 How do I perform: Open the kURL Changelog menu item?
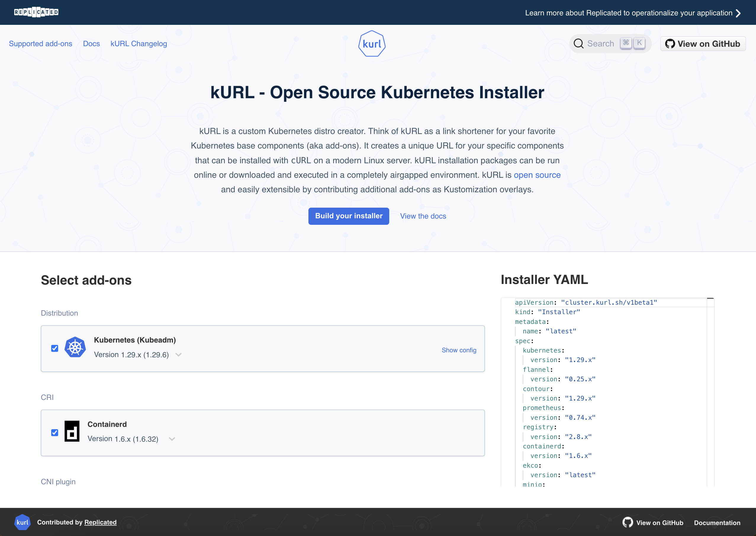point(139,43)
